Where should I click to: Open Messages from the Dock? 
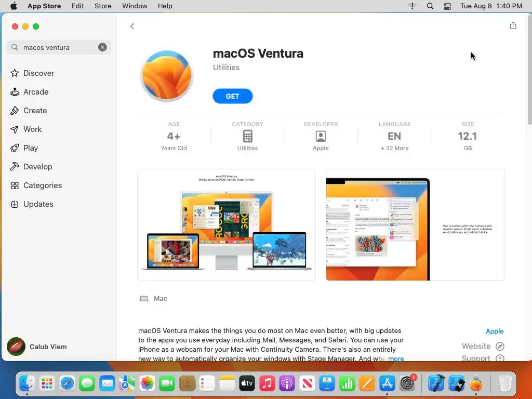click(87, 383)
